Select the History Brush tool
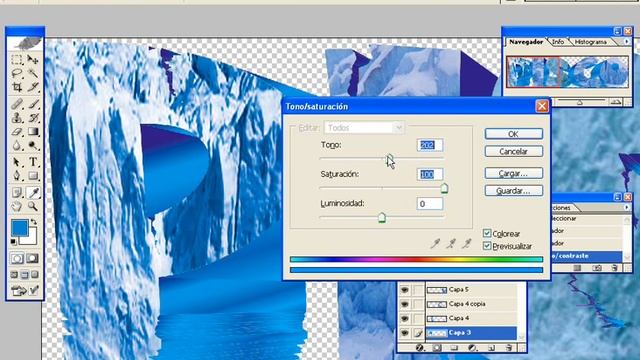The height and width of the screenshot is (360, 640). [x=33, y=118]
